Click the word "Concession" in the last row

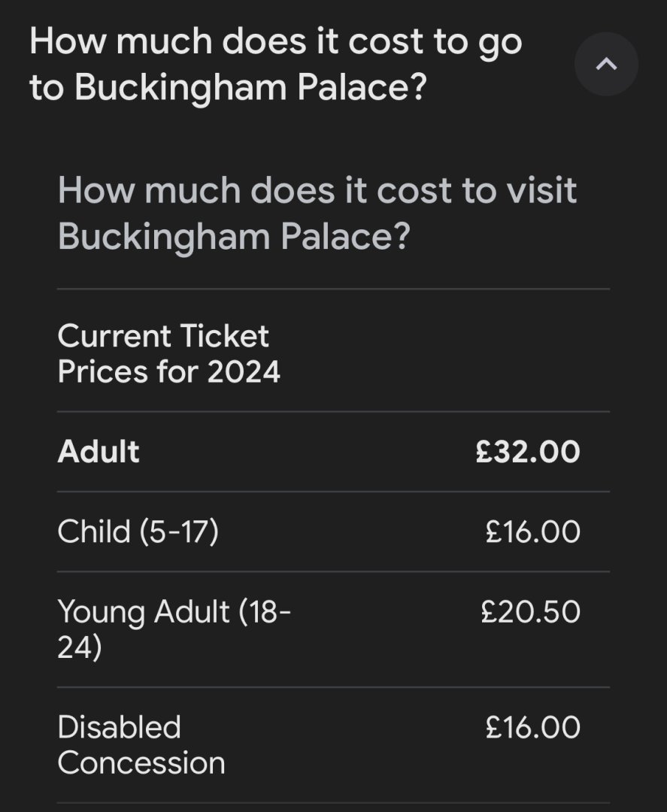[141, 762]
